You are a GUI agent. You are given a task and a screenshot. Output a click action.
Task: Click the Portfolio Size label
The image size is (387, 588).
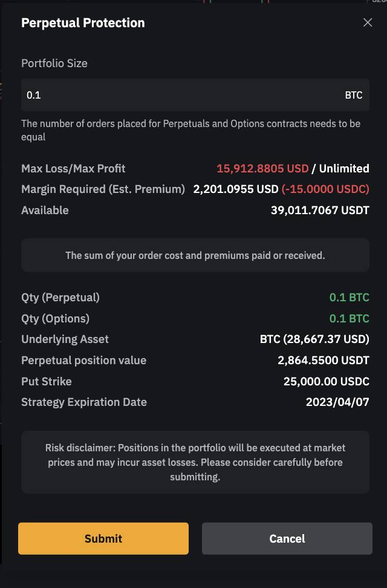(54, 63)
